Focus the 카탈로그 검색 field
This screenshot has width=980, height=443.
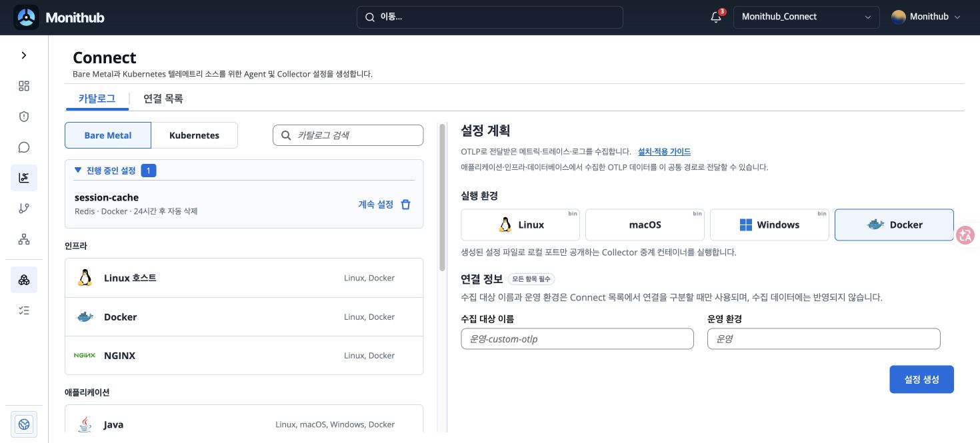(x=348, y=135)
